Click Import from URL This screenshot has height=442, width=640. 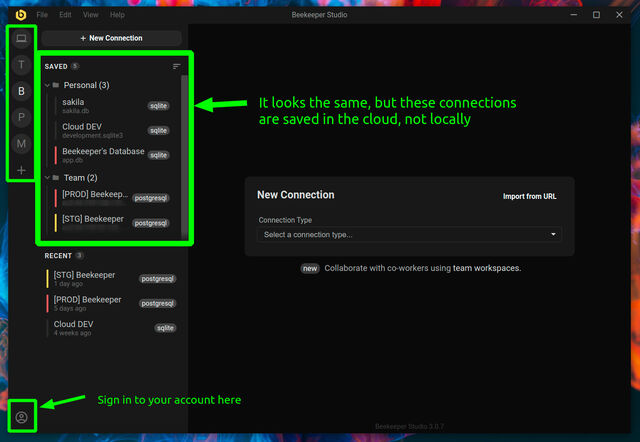[x=529, y=196]
